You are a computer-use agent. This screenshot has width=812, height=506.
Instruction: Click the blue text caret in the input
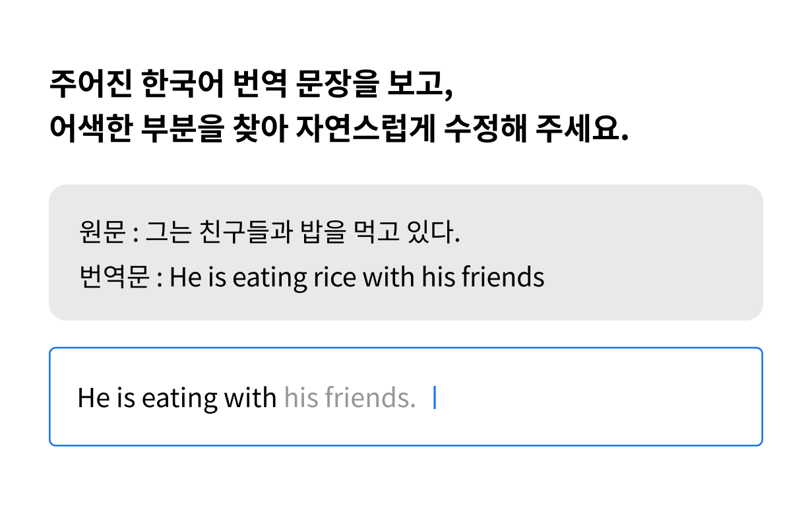pyautogui.click(x=435, y=398)
